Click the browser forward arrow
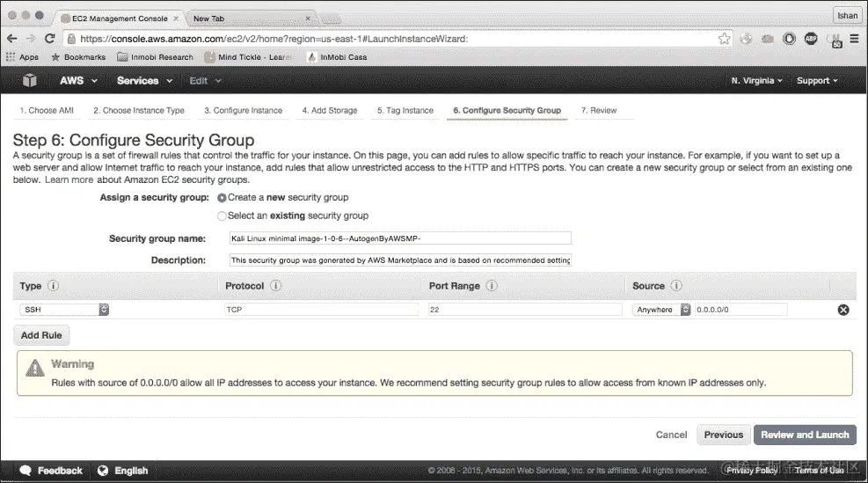Screen dimensions: 868x483 [x=31, y=39]
